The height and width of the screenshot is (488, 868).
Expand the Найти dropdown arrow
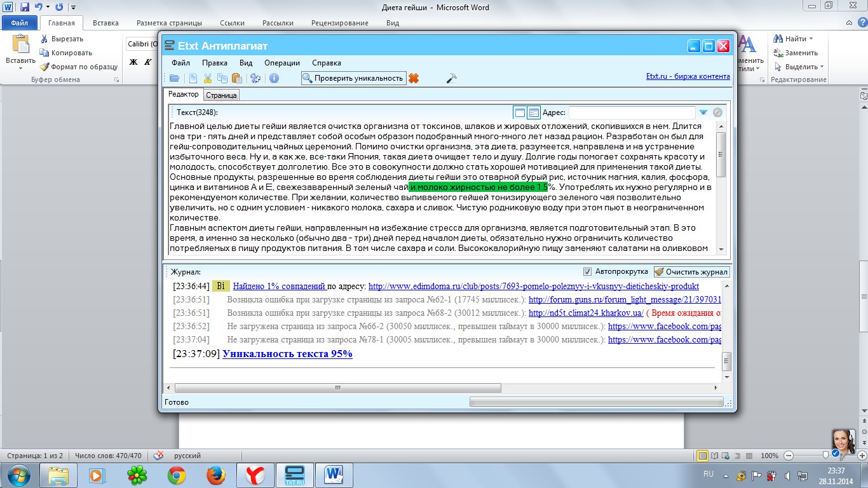point(811,39)
